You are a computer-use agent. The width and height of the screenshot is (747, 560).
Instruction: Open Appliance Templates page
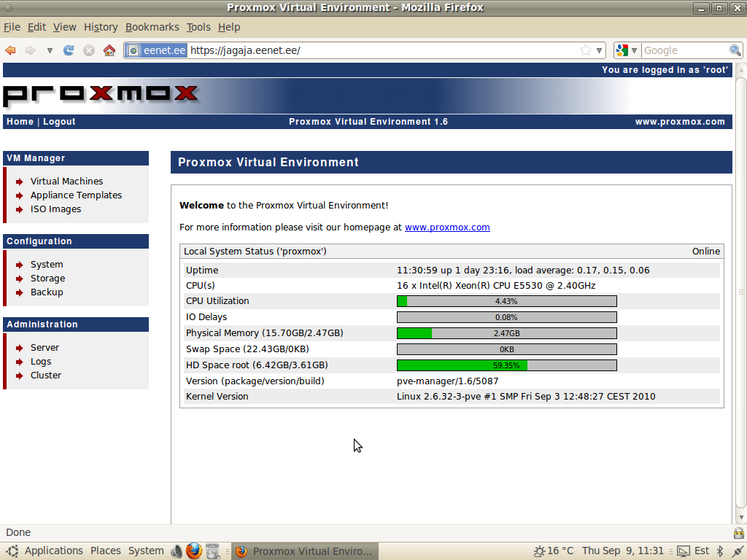click(76, 195)
